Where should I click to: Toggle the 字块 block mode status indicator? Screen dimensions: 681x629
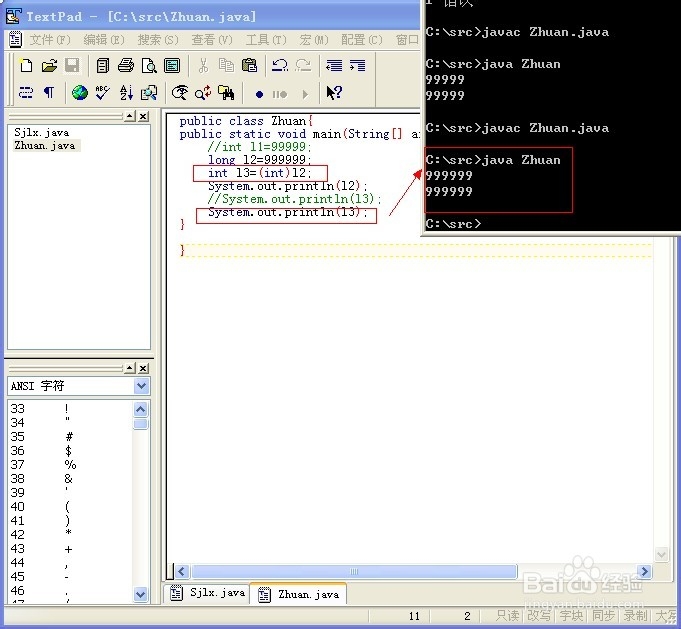click(571, 616)
